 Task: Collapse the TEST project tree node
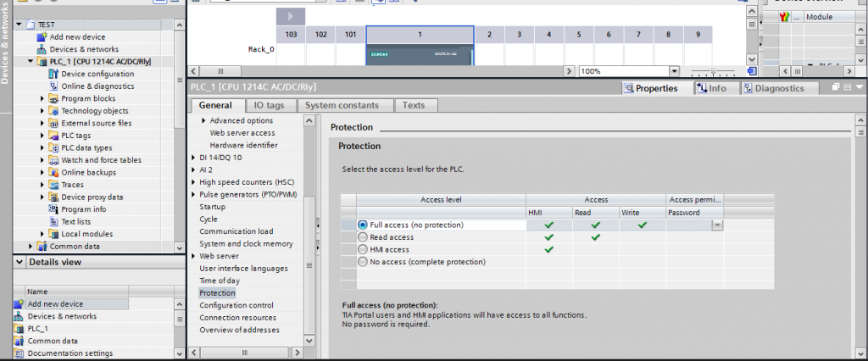point(19,25)
